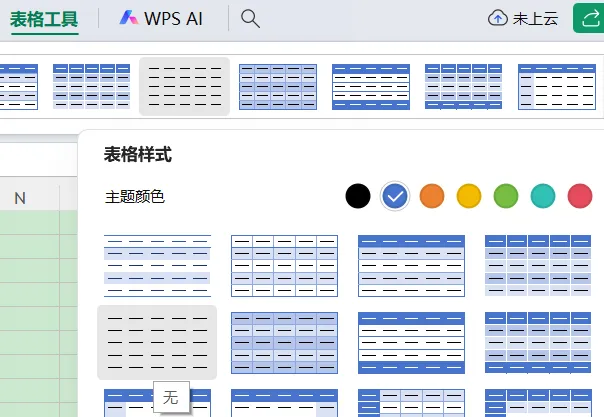Select second-row rightmost style with blue footer cells

[x=538, y=343]
